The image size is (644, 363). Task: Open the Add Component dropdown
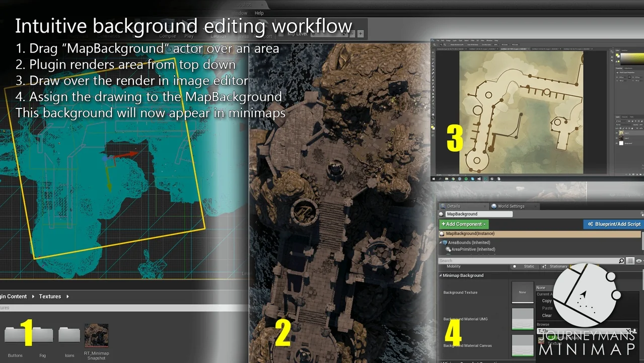(464, 224)
